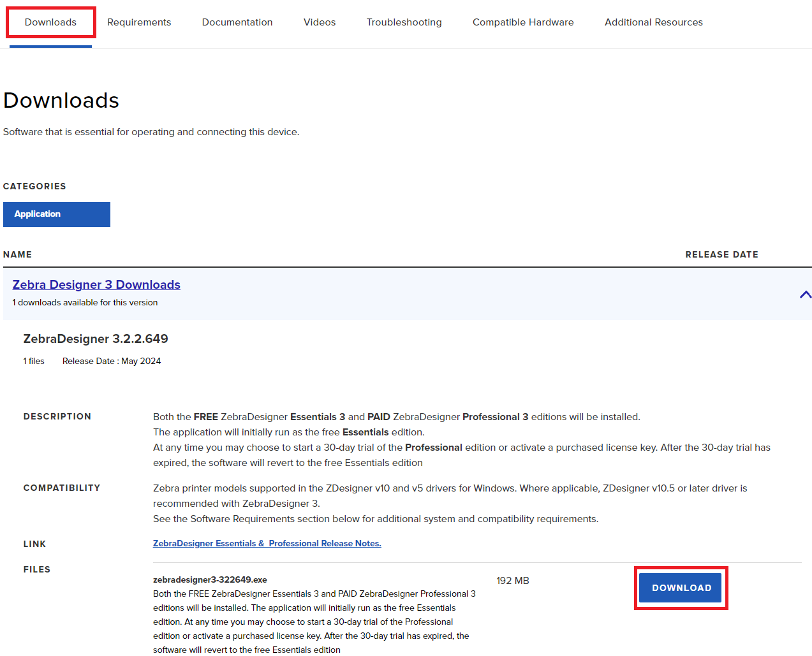812x656 pixels.
Task: Open the Documentation tab
Action: click(237, 22)
